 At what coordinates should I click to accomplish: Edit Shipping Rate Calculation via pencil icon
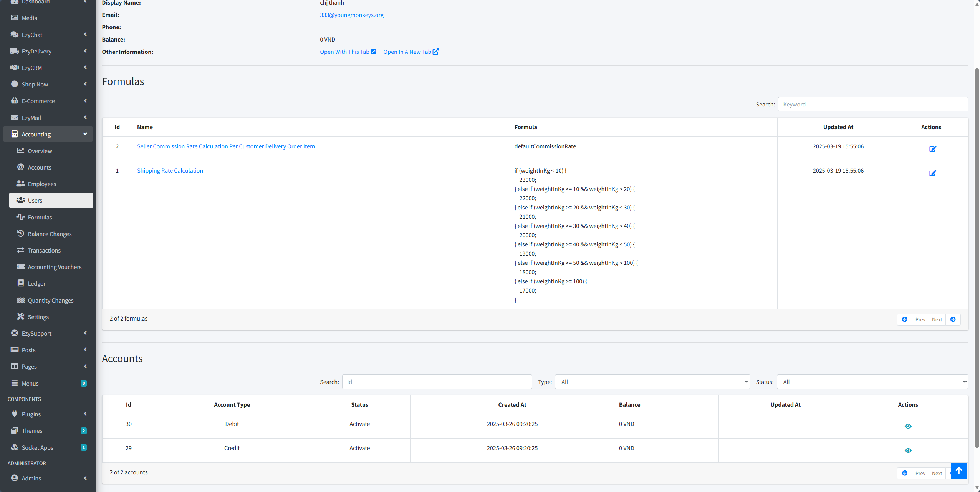[932, 173]
